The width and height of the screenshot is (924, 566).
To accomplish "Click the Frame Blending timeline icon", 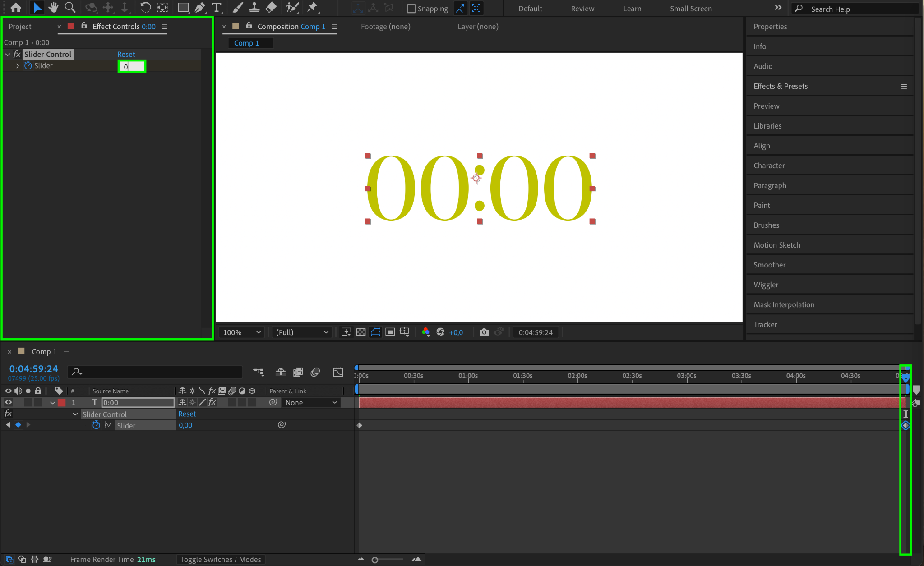I will [298, 372].
